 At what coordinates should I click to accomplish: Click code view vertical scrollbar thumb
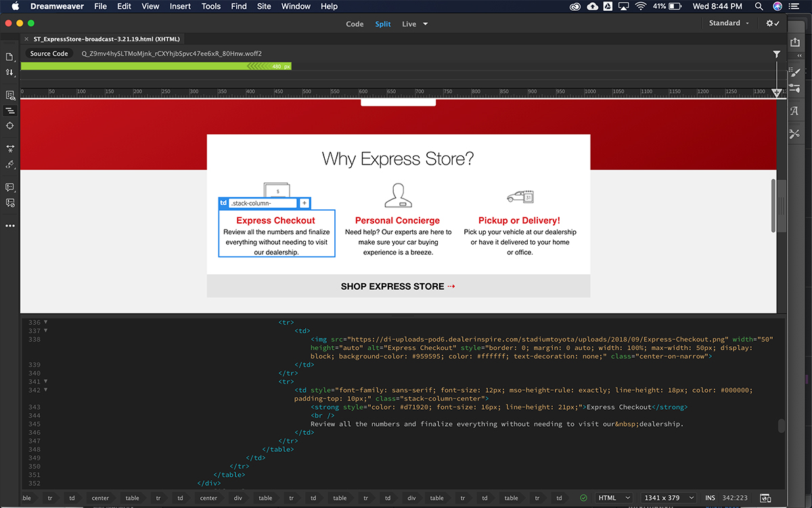(782, 426)
